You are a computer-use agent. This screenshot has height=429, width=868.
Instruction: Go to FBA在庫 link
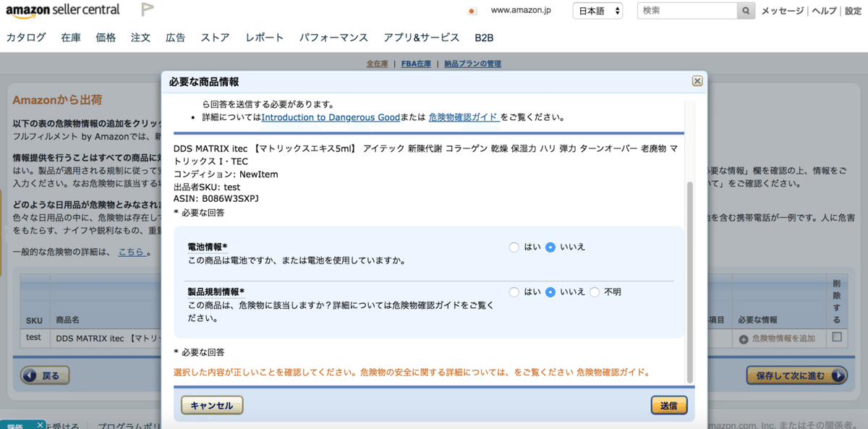[417, 64]
